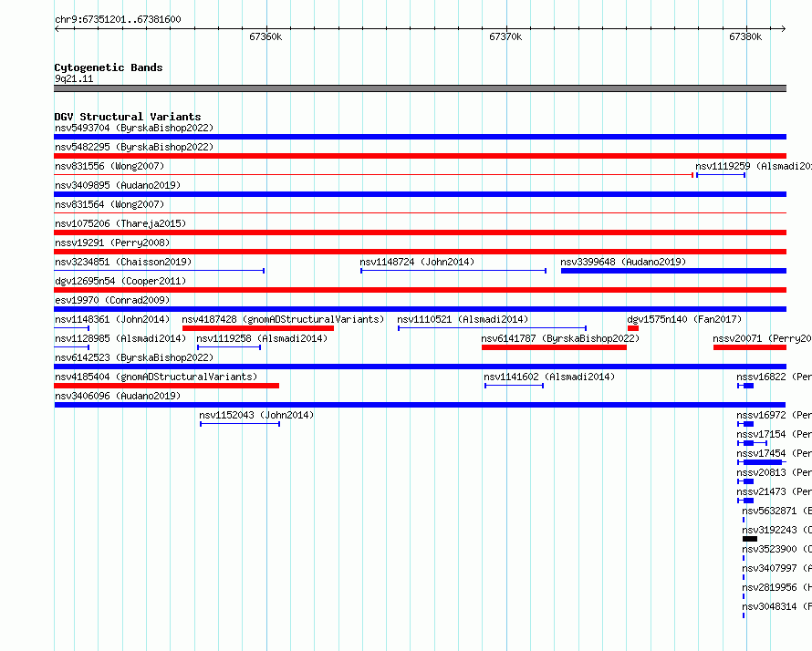Click the black bar under nsv3192243
Image resolution: width=812 pixels, height=651 pixels.
(x=750, y=539)
